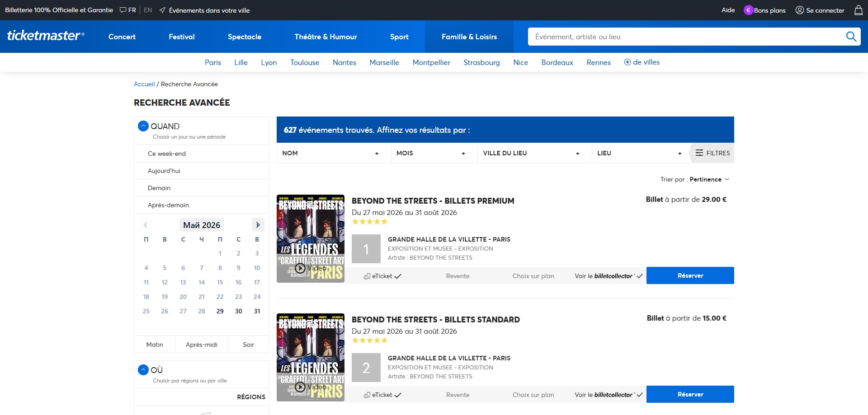Open the Famille & Loisirs menu
This screenshot has height=415, width=868.
pyautogui.click(x=469, y=37)
